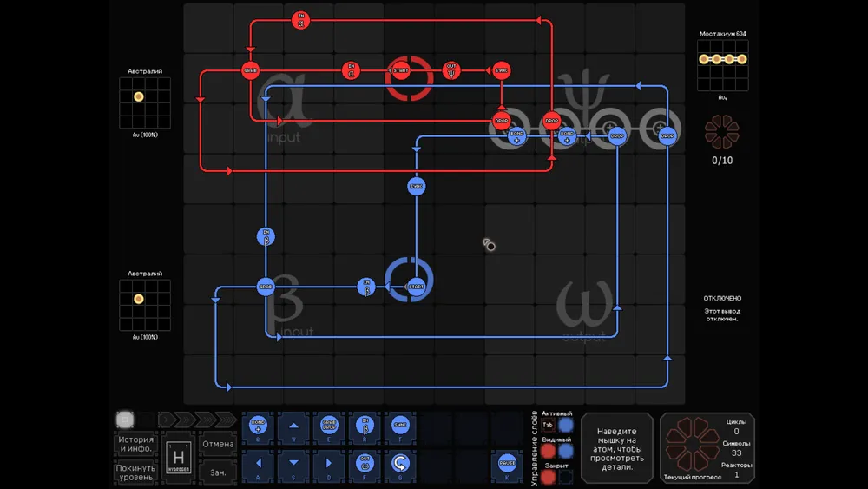Select the Bond+ instruction in the toolbar
This screenshot has width=868, height=489.
click(x=258, y=427)
